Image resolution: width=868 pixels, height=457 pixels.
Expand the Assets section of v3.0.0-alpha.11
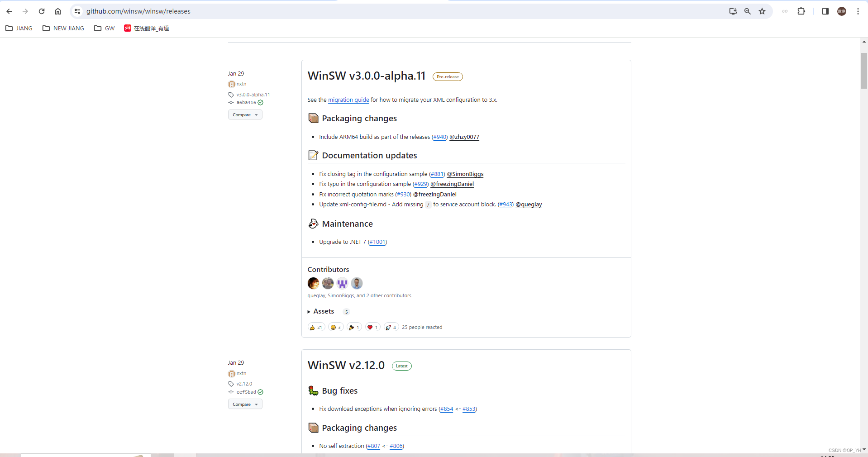coord(324,311)
